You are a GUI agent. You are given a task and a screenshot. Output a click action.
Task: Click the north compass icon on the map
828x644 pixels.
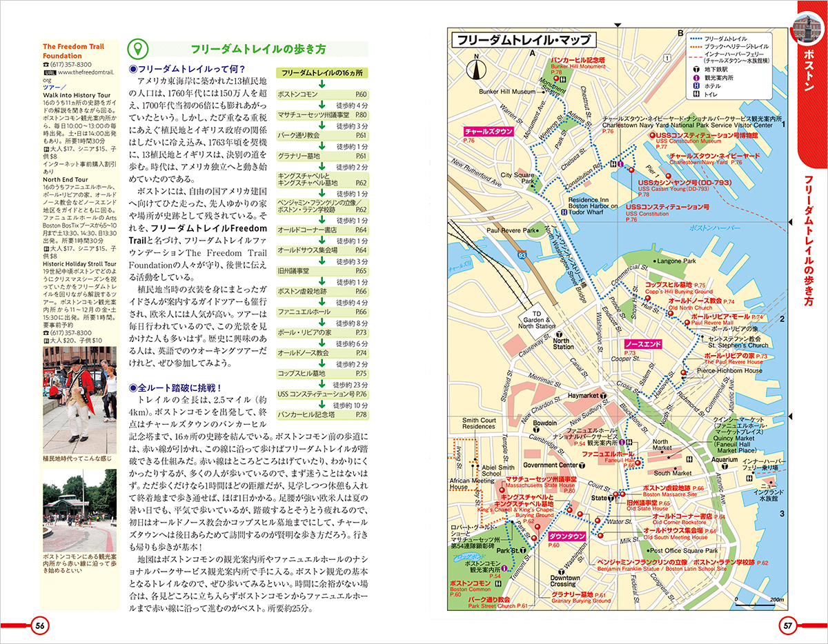pyautogui.click(x=474, y=70)
